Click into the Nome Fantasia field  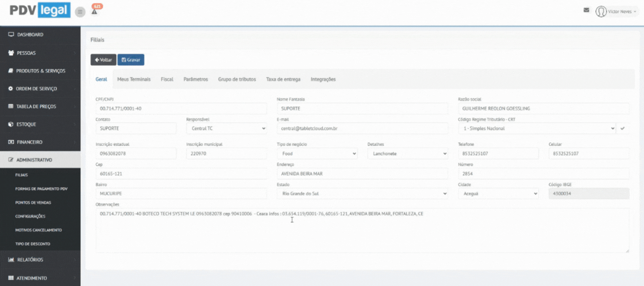pos(362,109)
